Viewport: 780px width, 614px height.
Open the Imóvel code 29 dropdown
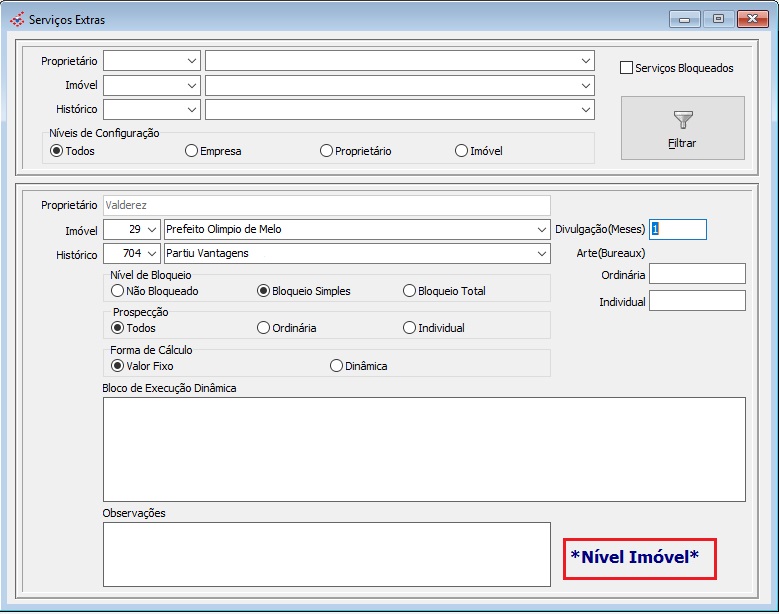[x=152, y=229]
